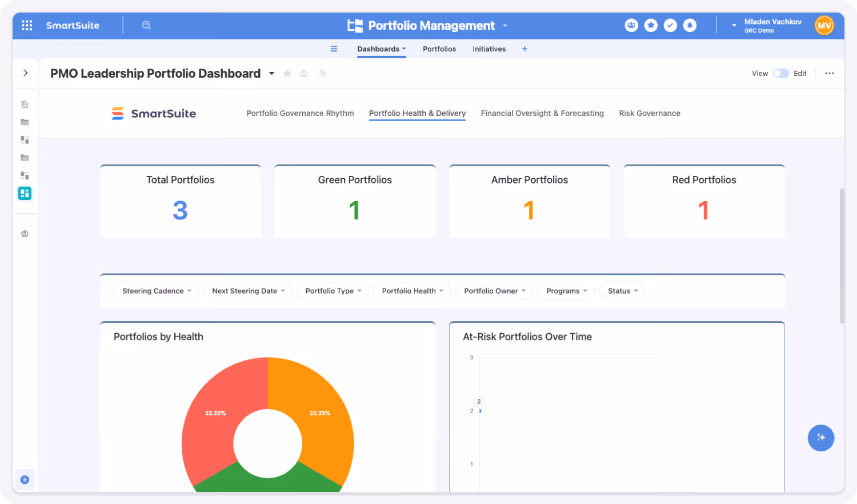Open the Financial Oversight & Forecasting tab

(x=542, y=113)
